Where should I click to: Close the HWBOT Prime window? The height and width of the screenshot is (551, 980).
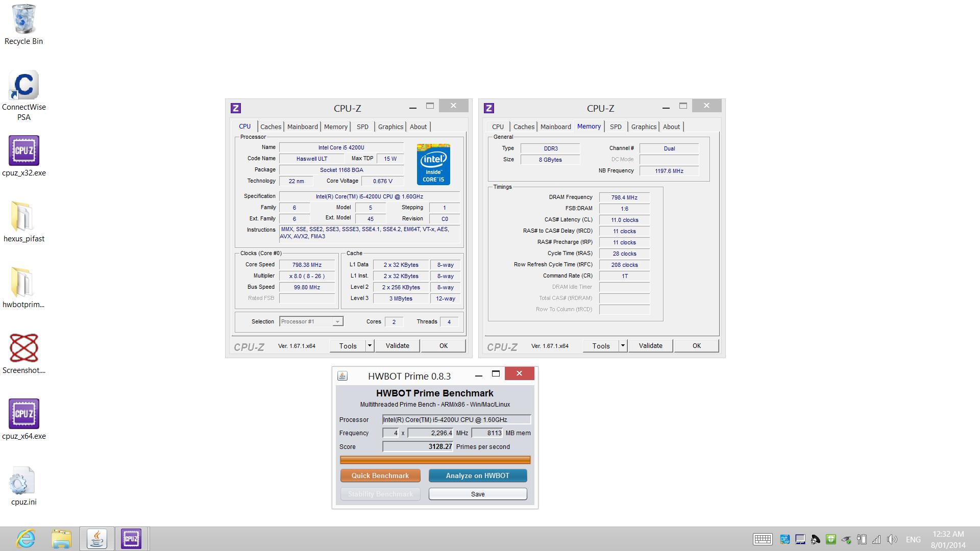(x=519, y=373)
